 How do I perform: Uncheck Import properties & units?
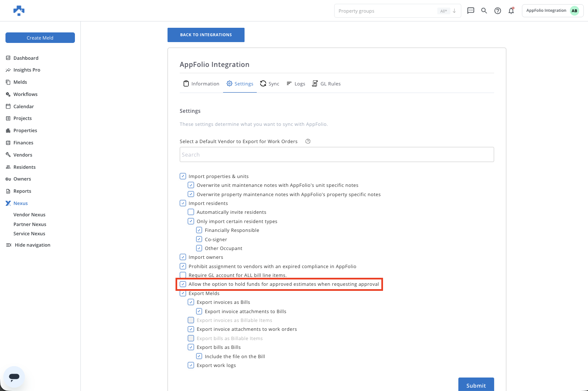(183, 176)
